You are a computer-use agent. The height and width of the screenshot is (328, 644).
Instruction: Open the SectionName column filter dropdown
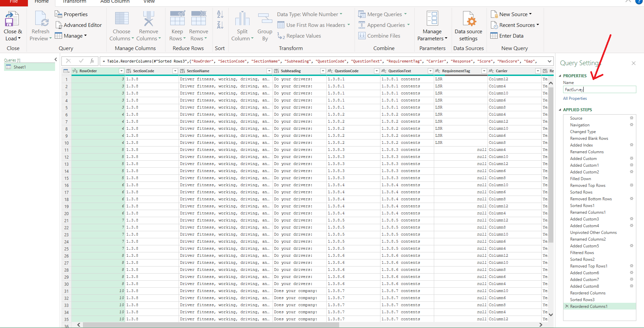coord(269,71)
